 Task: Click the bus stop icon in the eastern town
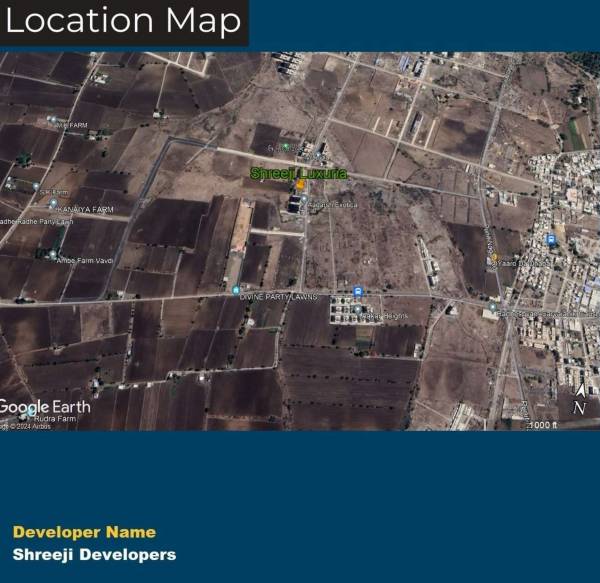pyautogui.click(x=551, y=240)
